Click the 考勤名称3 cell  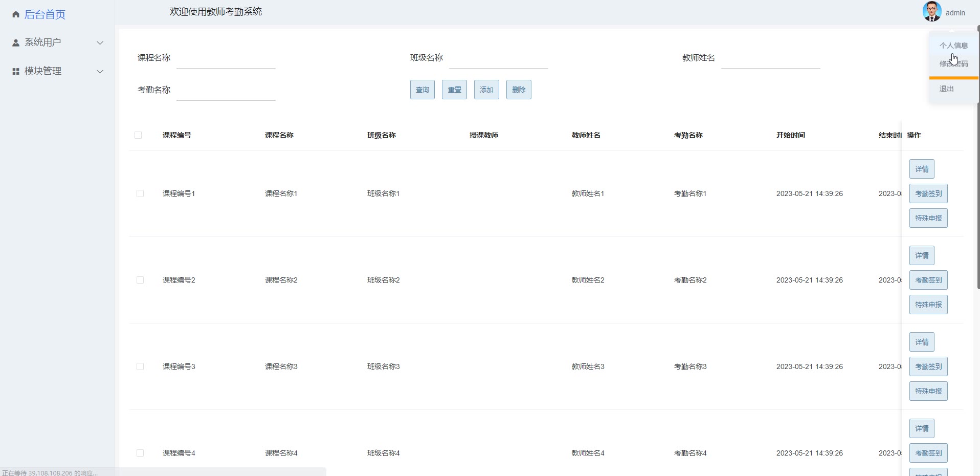(x=691, y=366)
